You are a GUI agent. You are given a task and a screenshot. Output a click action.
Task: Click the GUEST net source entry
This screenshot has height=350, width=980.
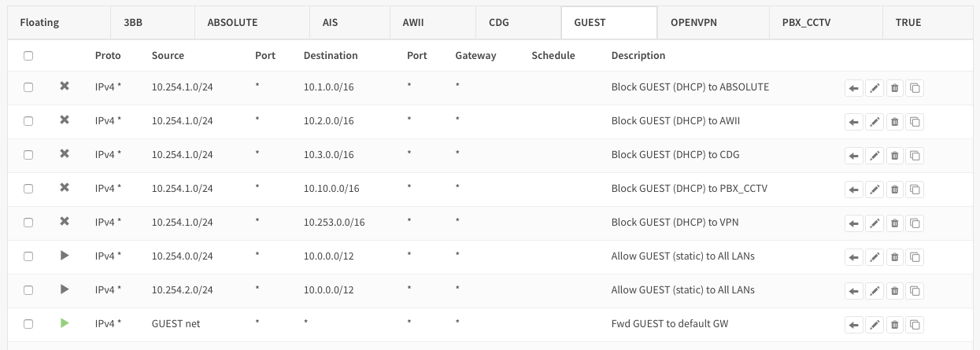tap(176, 323)
